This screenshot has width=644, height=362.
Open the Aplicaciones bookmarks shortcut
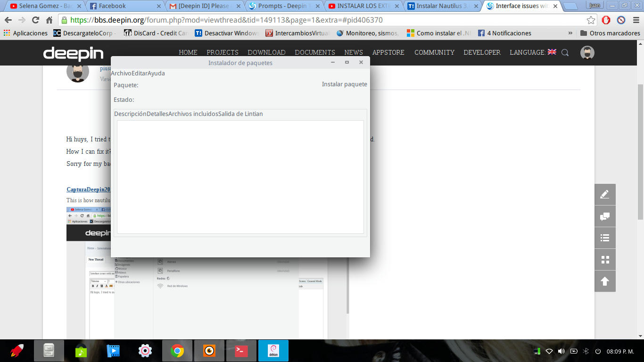(25, 33)
